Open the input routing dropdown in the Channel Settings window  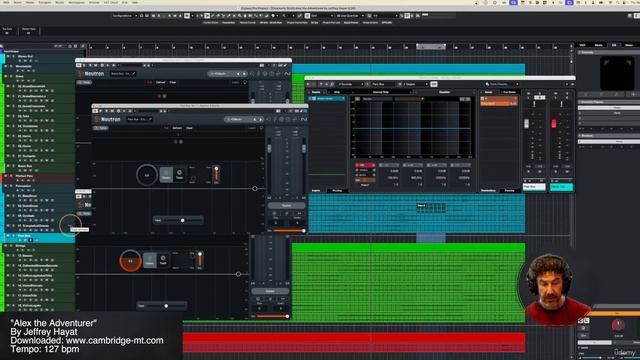(351, 84)
